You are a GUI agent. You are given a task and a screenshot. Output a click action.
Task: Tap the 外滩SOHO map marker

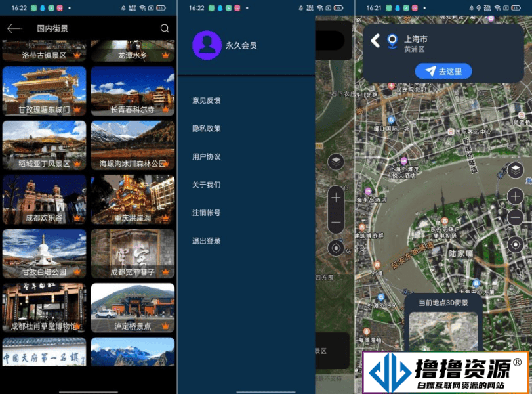(381, 297)
